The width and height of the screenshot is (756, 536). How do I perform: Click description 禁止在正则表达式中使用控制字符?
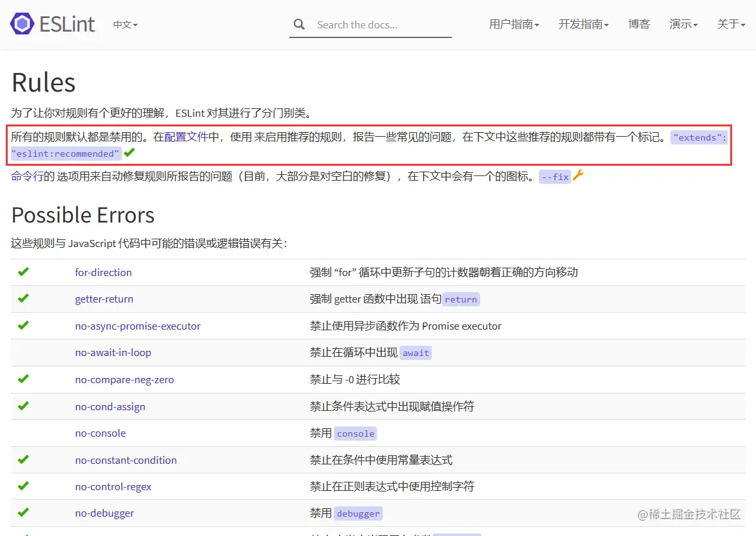coord(392,487)
